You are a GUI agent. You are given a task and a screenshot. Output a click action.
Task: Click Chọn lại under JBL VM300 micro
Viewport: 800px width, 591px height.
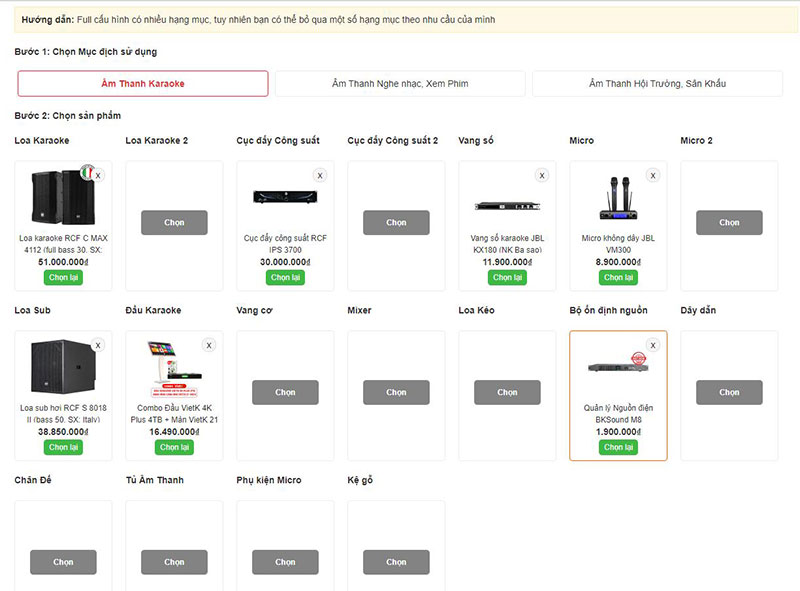point(618,277)
